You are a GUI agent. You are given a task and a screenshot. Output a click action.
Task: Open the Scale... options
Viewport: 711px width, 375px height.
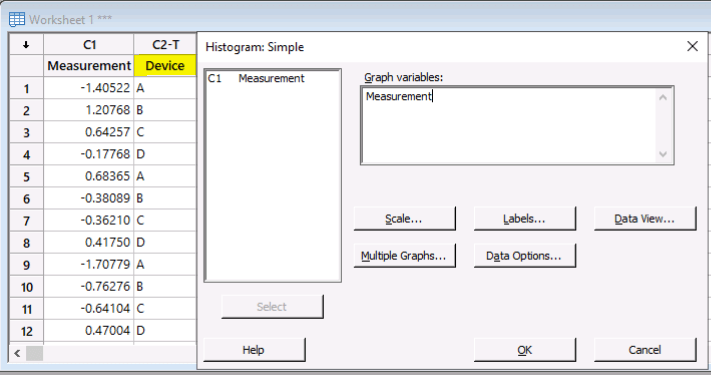point(404,219)
